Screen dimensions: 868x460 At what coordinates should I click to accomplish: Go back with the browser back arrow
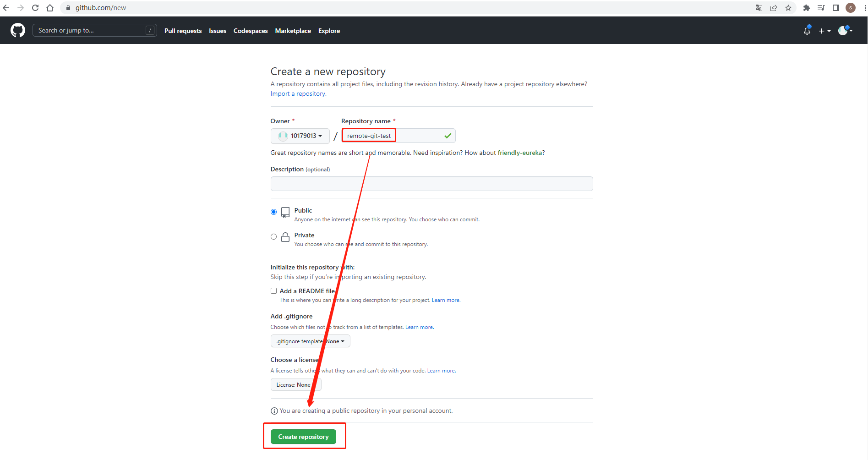[6, 8]
